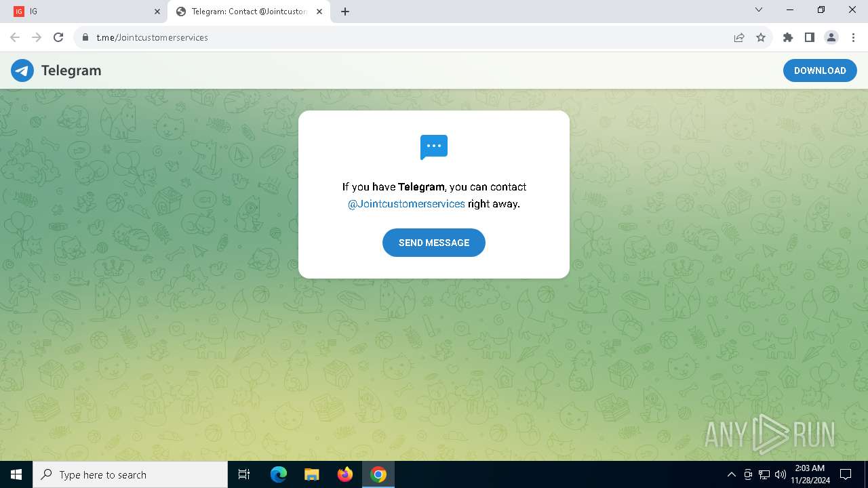Open the network tray icon
Viewport: 868px width, 488px height.
coord(764,474)
